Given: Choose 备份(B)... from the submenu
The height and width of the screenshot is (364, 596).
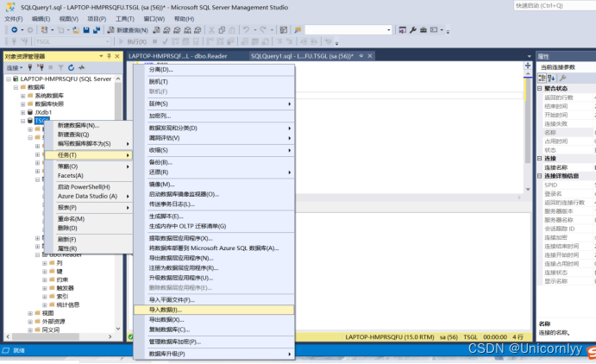Looking at the screenshot, I should (214, 162).
